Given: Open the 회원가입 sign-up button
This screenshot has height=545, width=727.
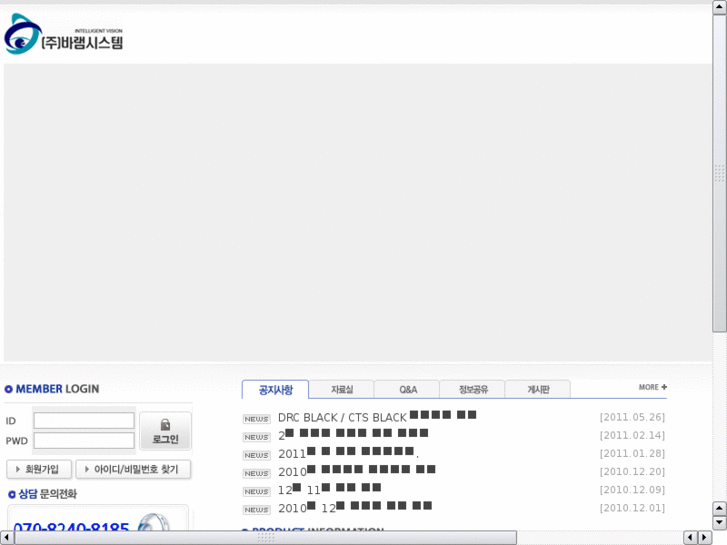Looking at the screenshot, I should [39, 469].
